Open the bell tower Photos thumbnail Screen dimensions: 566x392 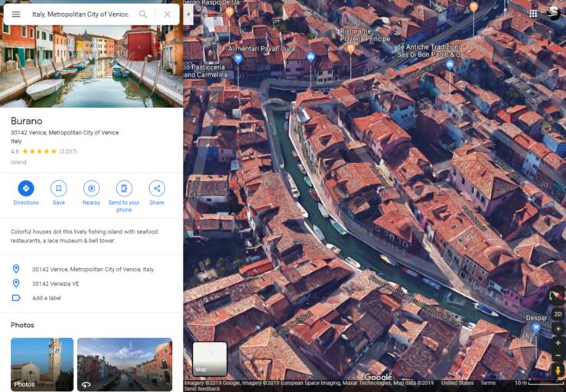42,364
